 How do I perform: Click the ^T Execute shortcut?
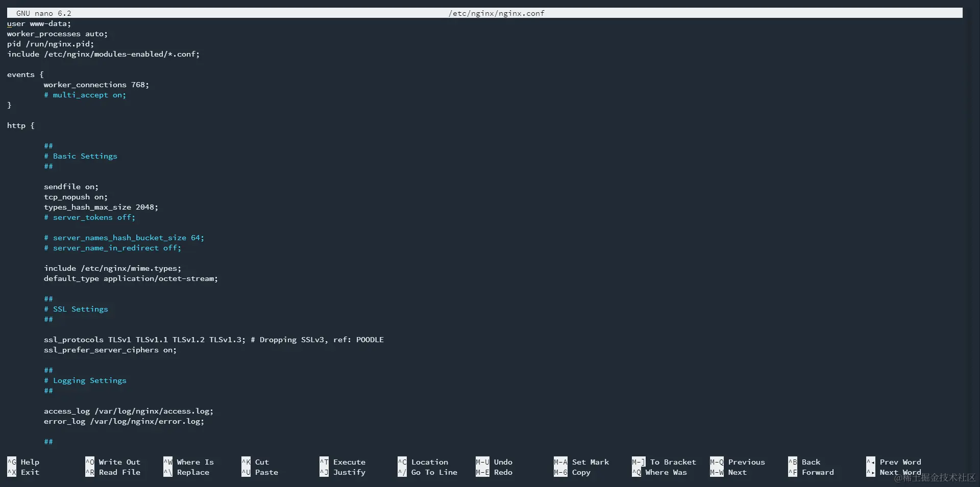point(342,462)
